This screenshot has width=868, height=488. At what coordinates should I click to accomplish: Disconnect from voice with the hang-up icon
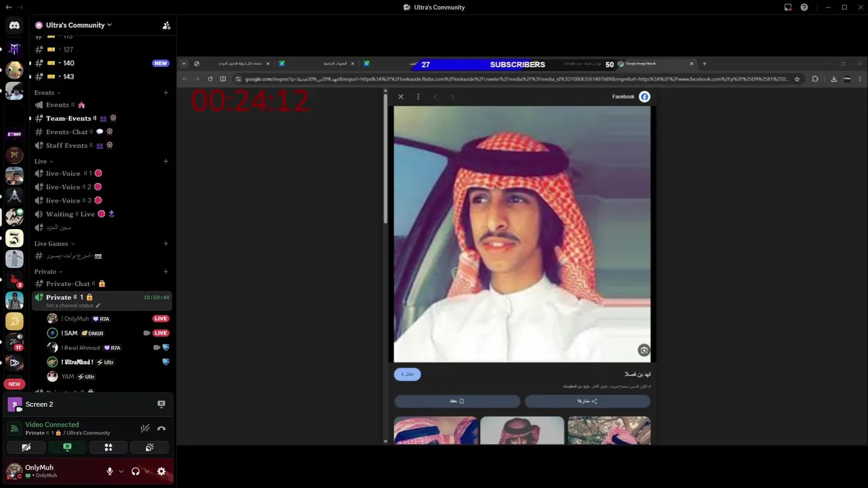coord(161,428)
